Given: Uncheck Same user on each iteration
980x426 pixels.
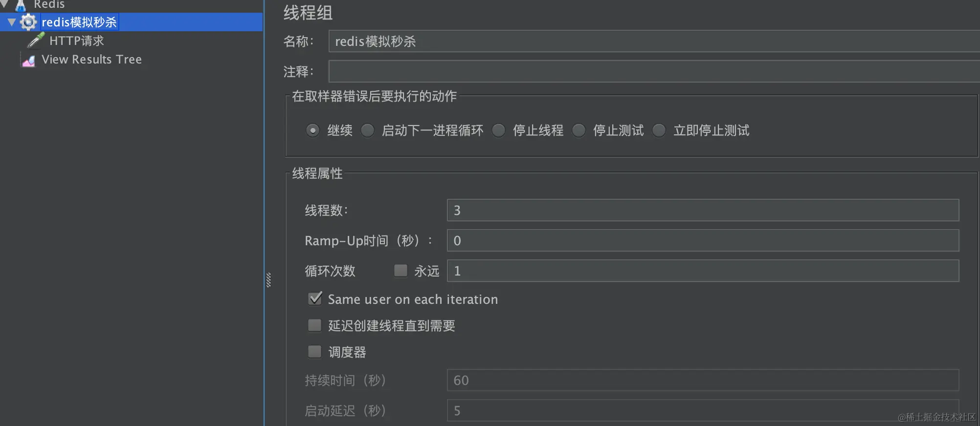Looking at the screenshot, I should 315,298.
